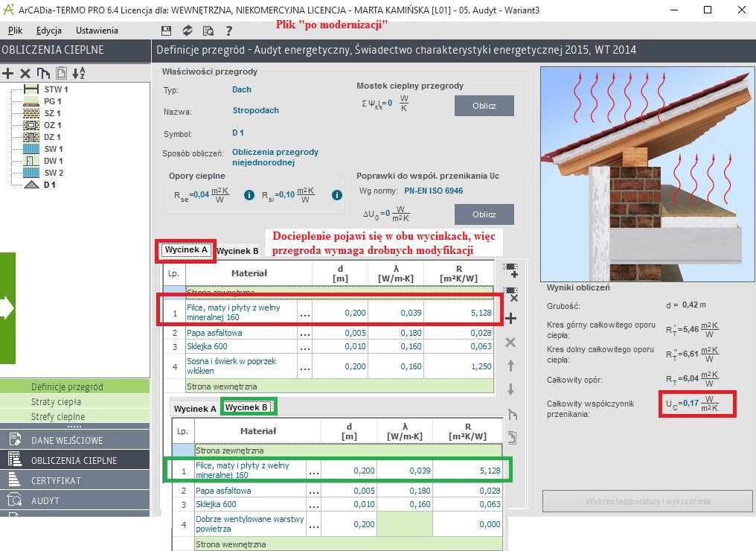Click the AUDYT building magnifier icon

(x=15, y=500)
